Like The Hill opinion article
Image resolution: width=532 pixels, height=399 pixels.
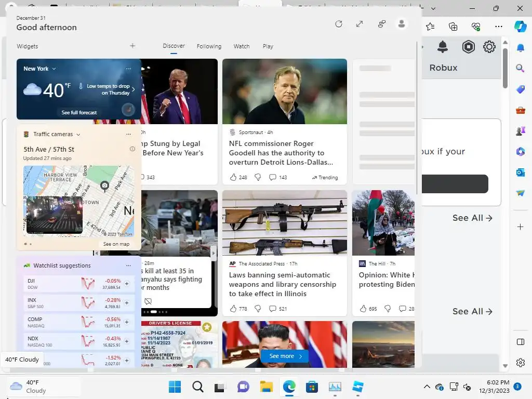(x=363, y=309)
